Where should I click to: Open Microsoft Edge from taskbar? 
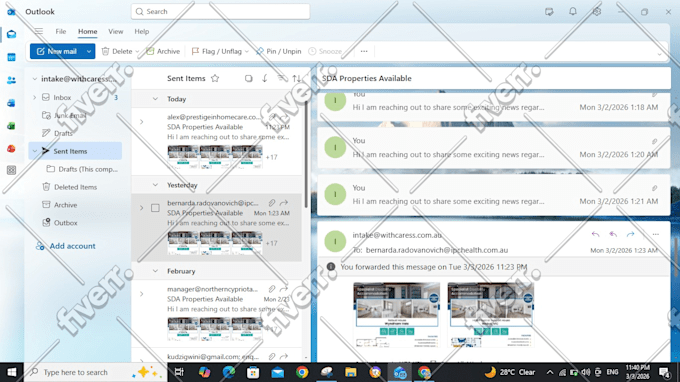pyautogui.click(x=229, y=372)
